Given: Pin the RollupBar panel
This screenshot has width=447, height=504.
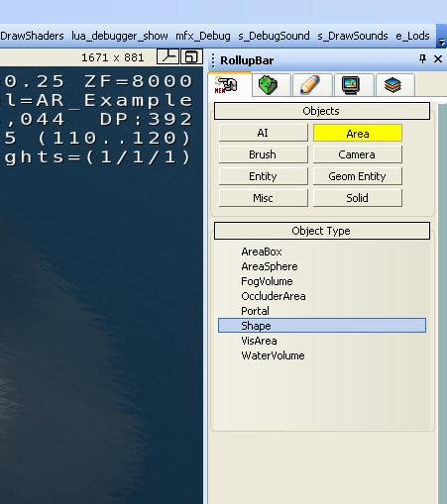Looking at the screenshot, I should click(422, 59).
